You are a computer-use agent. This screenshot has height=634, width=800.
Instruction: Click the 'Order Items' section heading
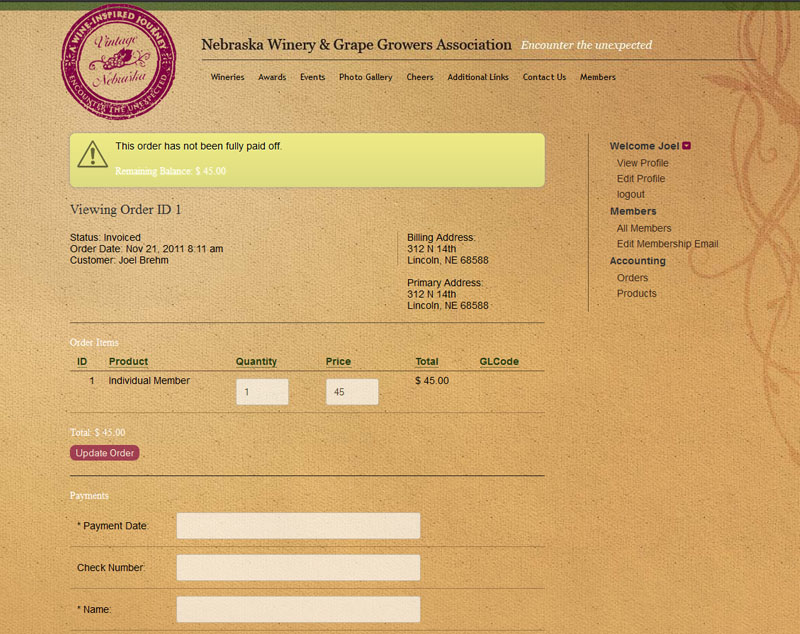[x=94, y=343]
